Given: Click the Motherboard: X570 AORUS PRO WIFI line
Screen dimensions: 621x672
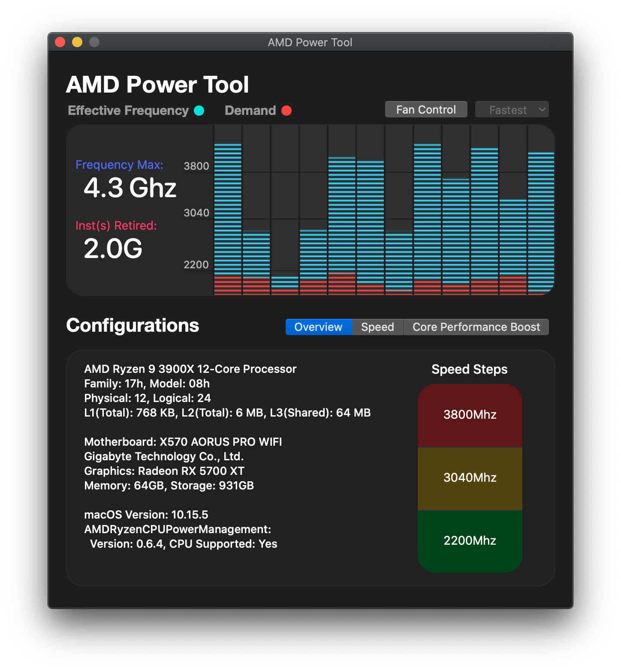Looking at the screenshot, I should pyautogui.click(x=183, y=442).
